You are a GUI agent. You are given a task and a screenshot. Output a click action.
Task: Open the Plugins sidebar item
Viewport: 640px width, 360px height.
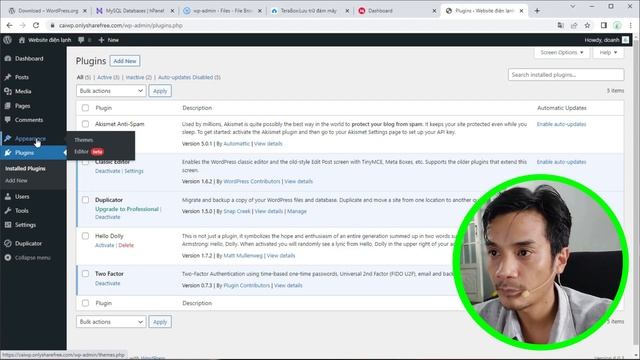point(33,153)
